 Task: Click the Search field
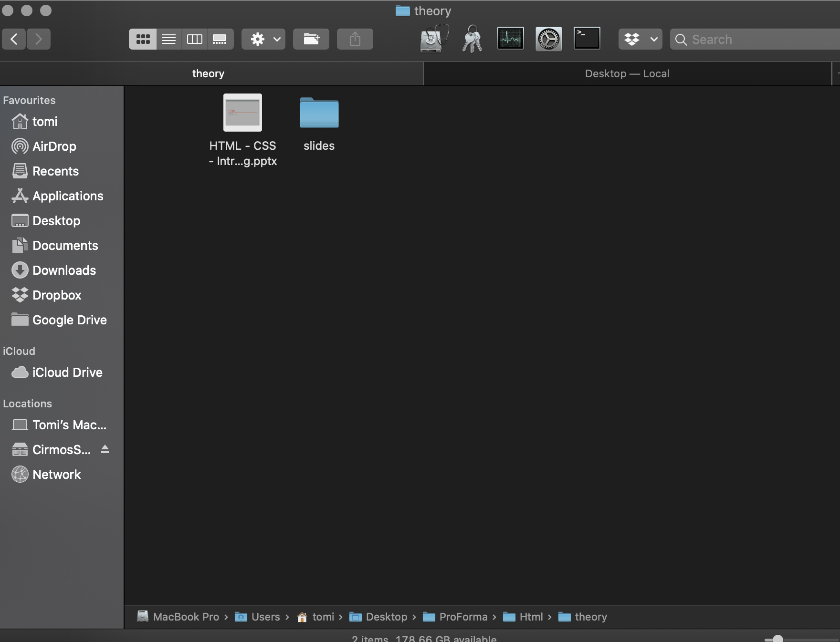coord(759,40)
